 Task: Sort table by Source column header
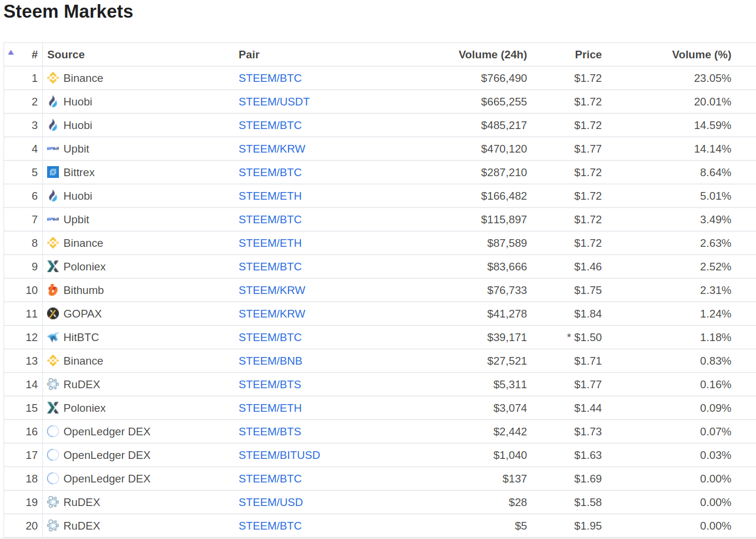pyautogui.click(x=66, y=55)
